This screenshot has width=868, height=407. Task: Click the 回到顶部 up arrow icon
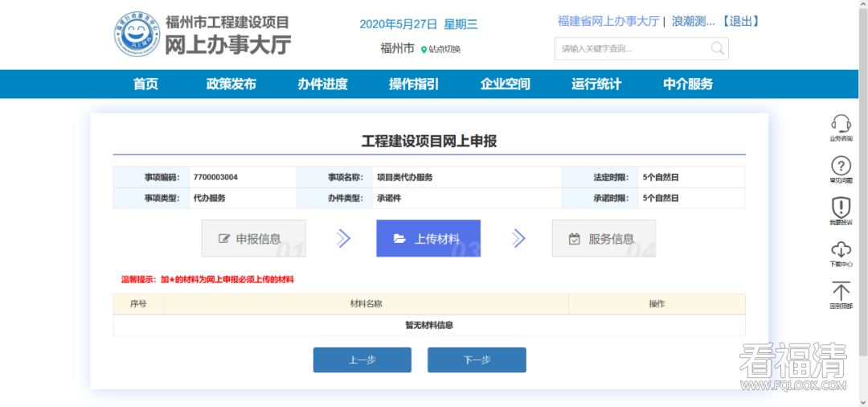pos(841,291)
